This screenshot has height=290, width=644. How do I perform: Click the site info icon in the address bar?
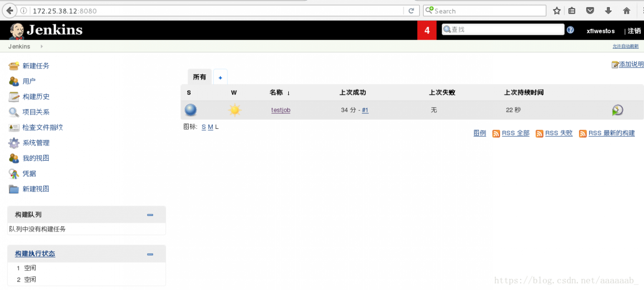coord(24,11)
